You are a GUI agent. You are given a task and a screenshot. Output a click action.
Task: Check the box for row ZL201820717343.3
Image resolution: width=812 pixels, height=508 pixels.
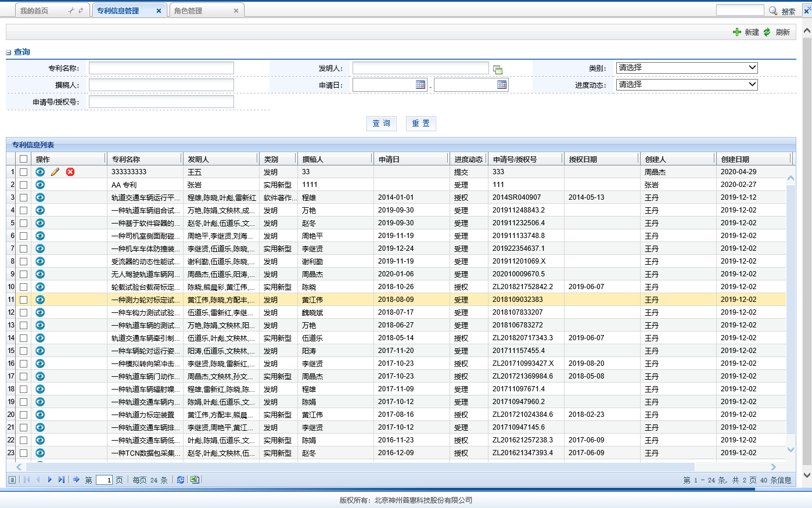[x=23, y=338]
